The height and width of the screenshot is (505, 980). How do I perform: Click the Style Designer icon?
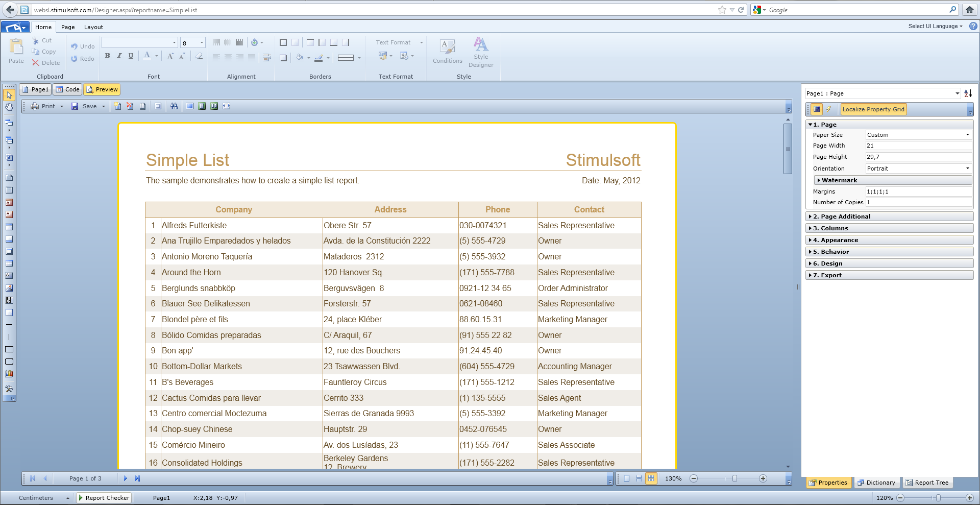(x=480, y=45)
